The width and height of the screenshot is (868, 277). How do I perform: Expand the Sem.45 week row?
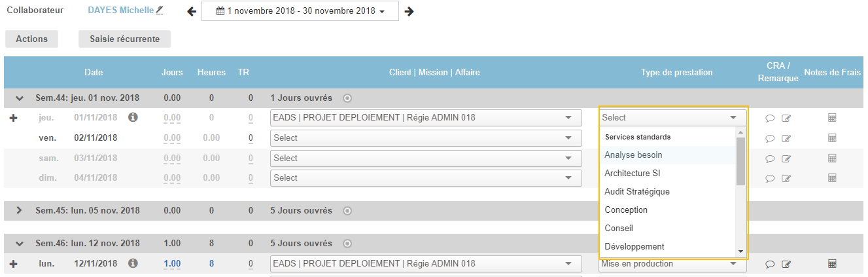click(19, 211)
